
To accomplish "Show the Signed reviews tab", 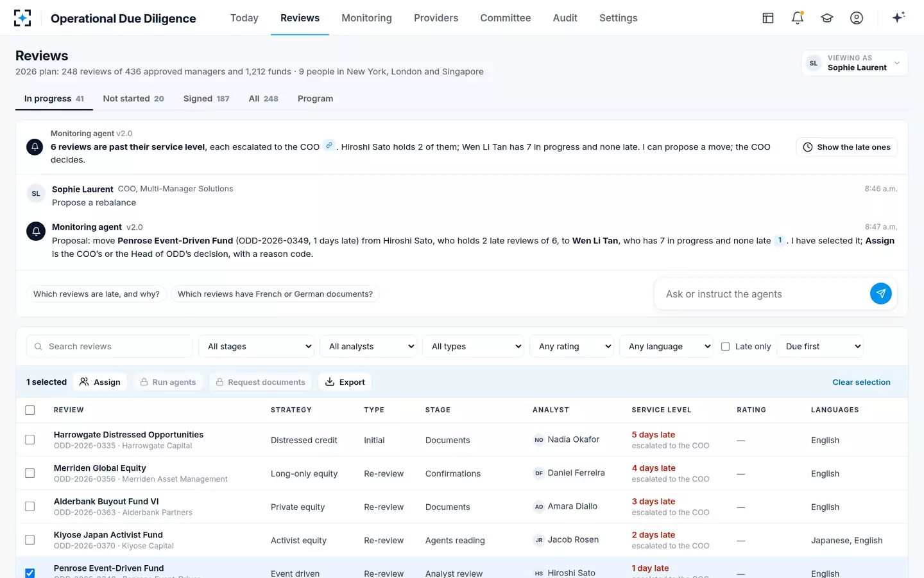I will pyautogui.click(x=206, y=98).
